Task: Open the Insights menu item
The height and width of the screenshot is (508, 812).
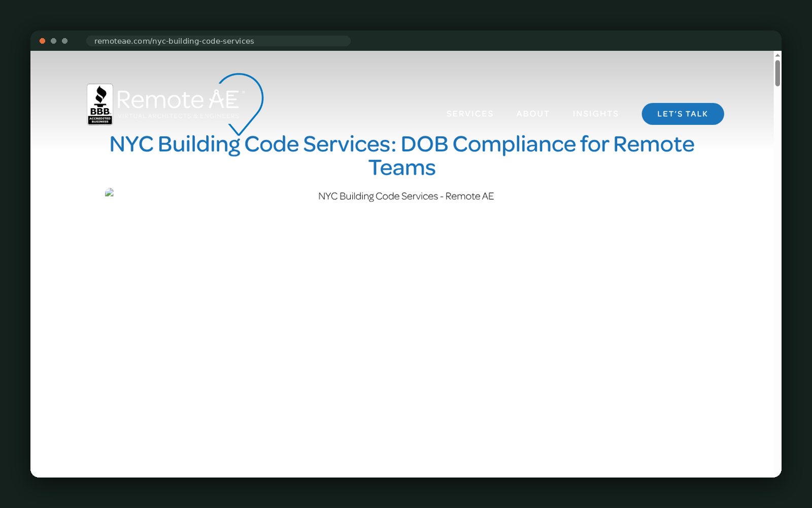Action: pos(596,114)
